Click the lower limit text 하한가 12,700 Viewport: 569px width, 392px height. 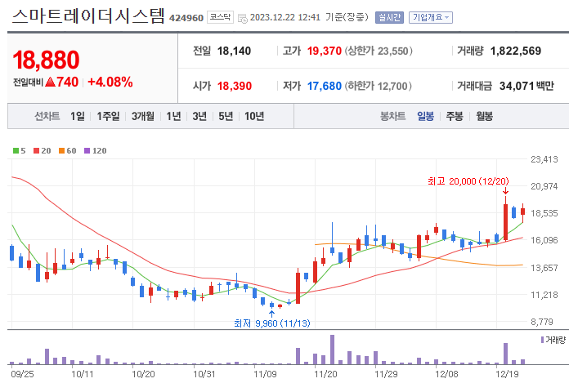pyautogui.click(x=378, y=86)
